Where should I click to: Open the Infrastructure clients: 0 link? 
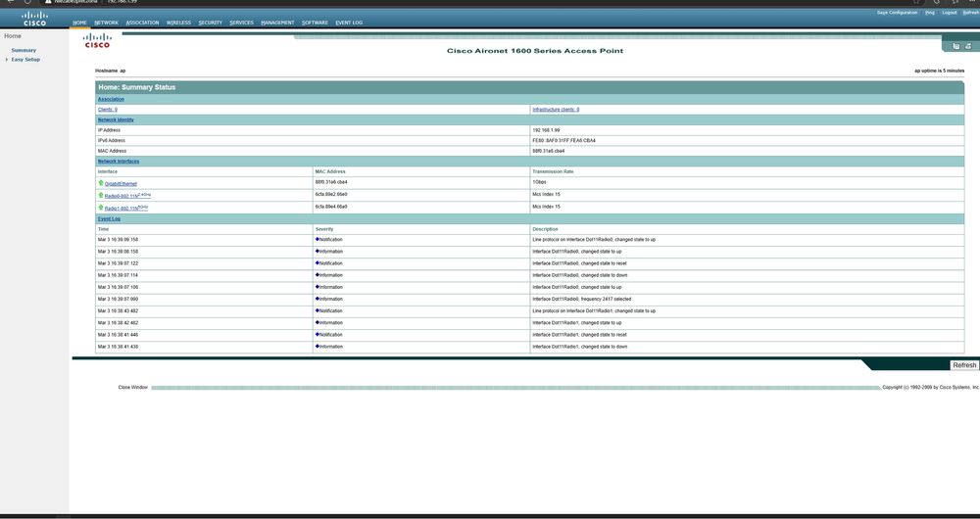pyautogui.click(x=556, y=110)
